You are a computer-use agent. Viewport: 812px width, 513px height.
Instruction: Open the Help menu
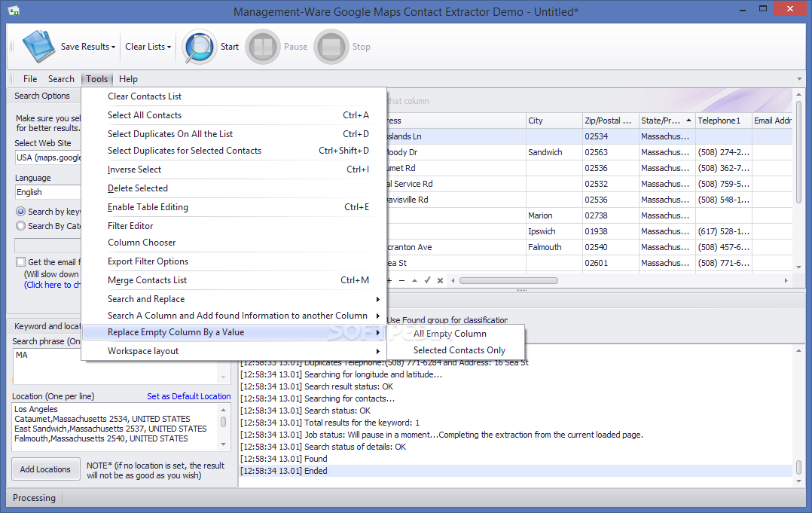point(128,78)
